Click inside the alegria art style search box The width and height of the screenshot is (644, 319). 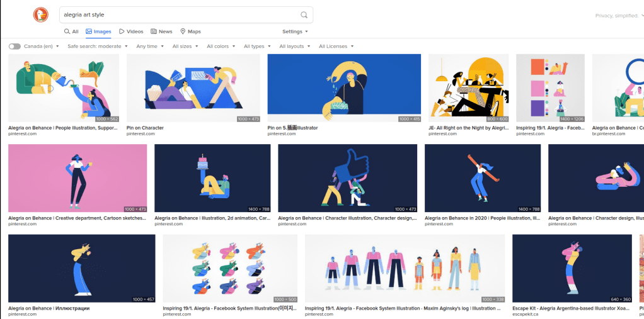176,15
